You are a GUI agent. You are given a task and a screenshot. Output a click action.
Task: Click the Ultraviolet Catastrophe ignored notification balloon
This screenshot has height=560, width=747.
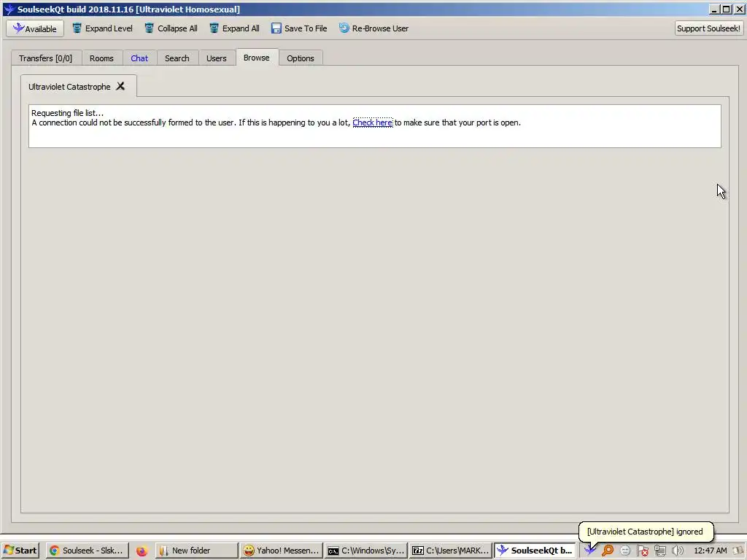point(645,532)
